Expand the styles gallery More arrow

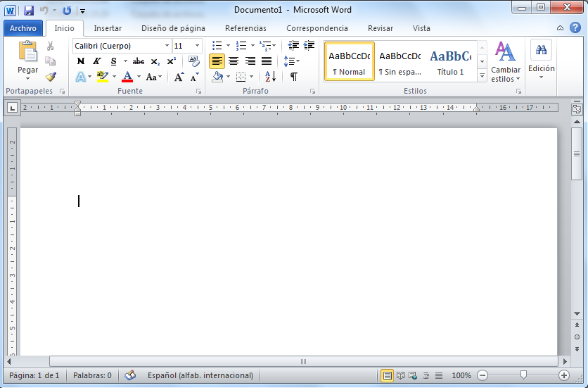(482, 76)
